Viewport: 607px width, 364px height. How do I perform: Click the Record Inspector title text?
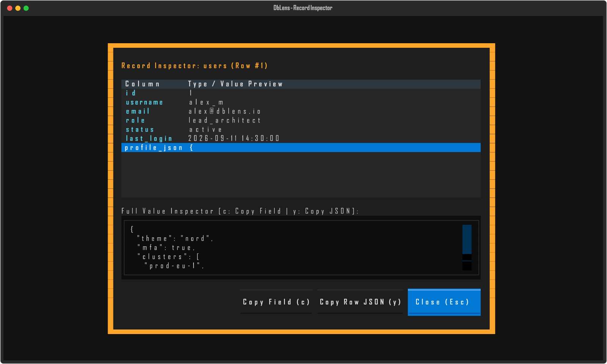pyautogui.click(x=194, y=66)
